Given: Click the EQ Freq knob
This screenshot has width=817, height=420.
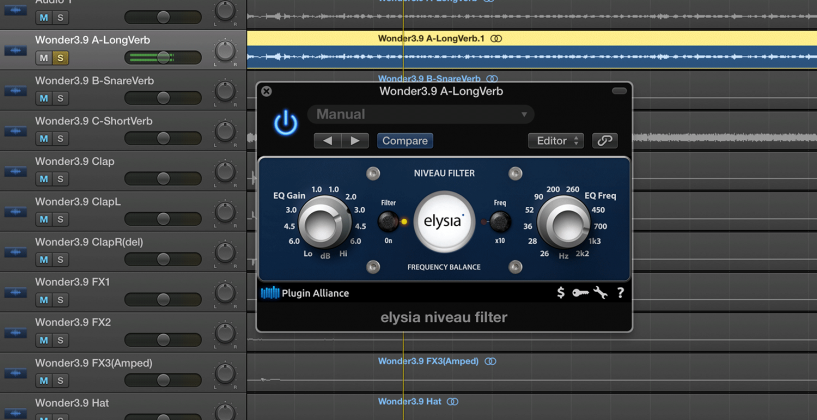Looking at the screenshot, I should click(x=564, y=223).
